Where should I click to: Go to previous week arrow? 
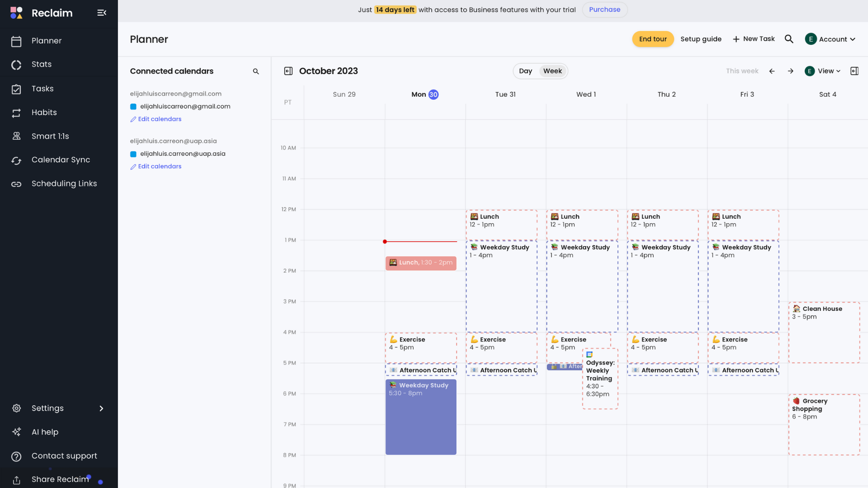[772, 71]
